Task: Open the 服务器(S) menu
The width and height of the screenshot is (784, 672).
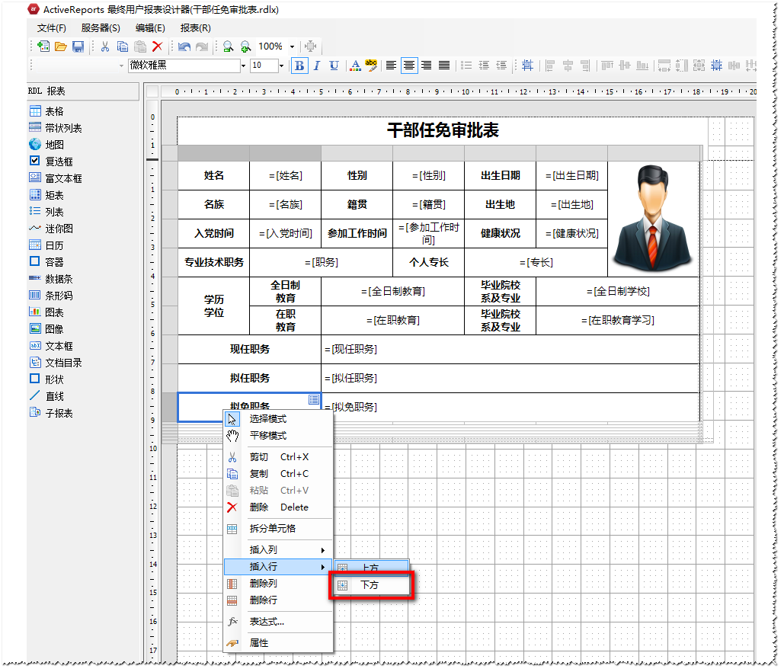Action: click(101, 28)
